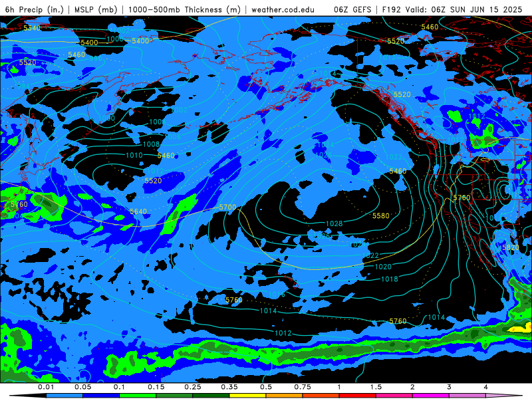Screen dimensions: 532x399
Task: Click the legend tick label 0.15
Action: click(x=156, y=387)
